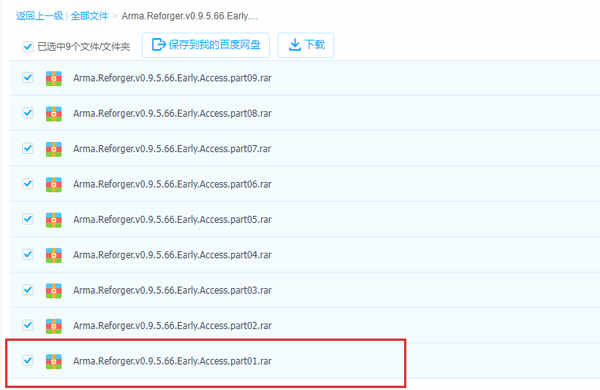Viewport: 600px width, 390px height.
Task: Open 全部文件 breadcrumb link
Action: point(90,16)
